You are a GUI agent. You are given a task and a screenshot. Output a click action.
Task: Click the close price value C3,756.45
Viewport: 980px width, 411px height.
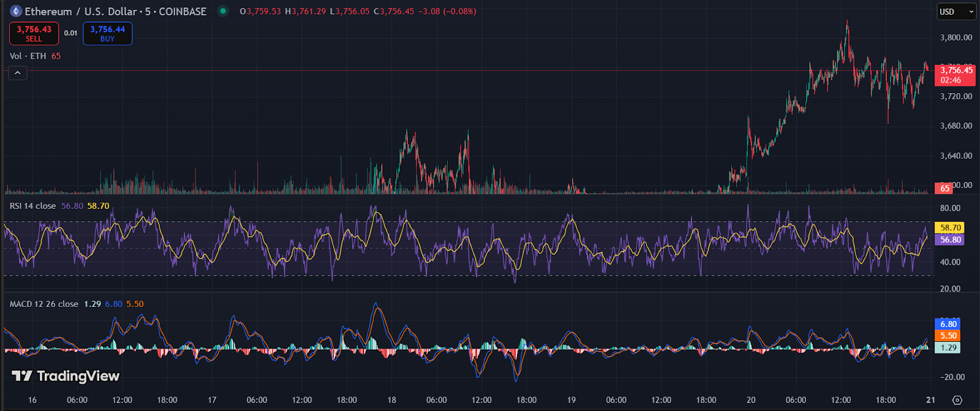pos(394,11)
